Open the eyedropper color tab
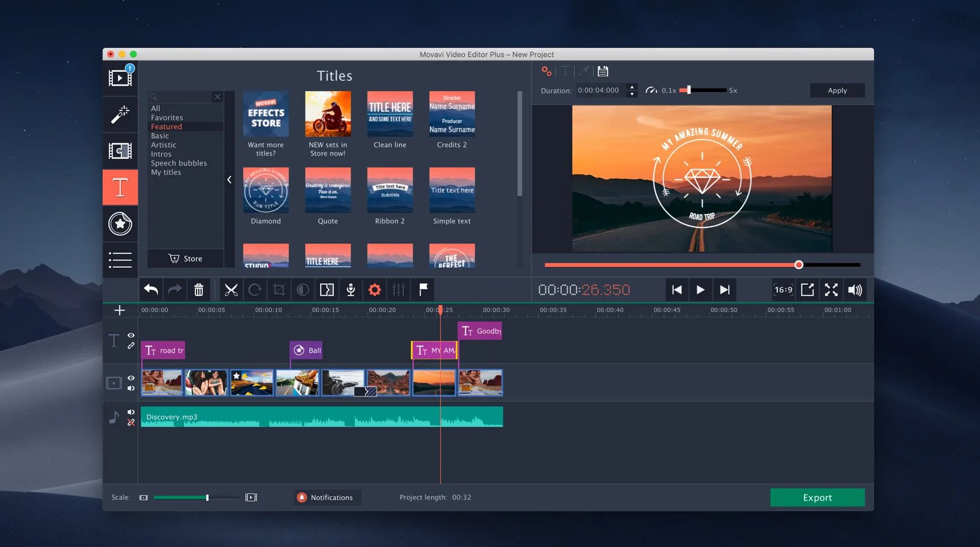The width and height of the screenshot is (980, 547). point(584,71)
